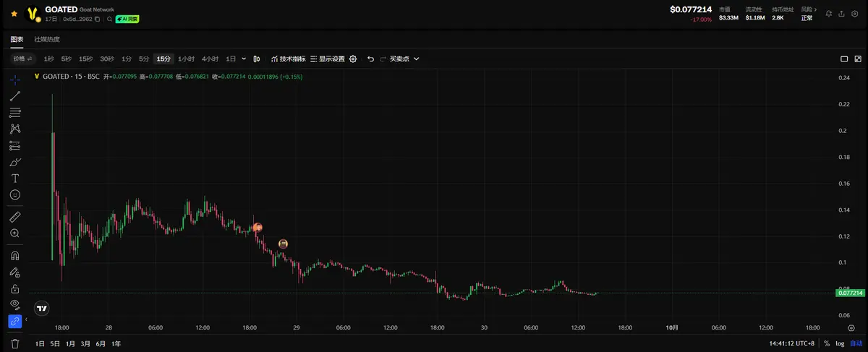868x352 pixels.
Task: Set range to 1年
Action: click(x=116, y=343)
